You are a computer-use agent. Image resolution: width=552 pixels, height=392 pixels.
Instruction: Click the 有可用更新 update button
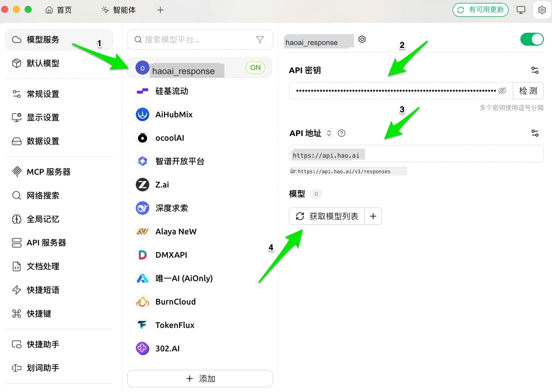tap(480, 10)
